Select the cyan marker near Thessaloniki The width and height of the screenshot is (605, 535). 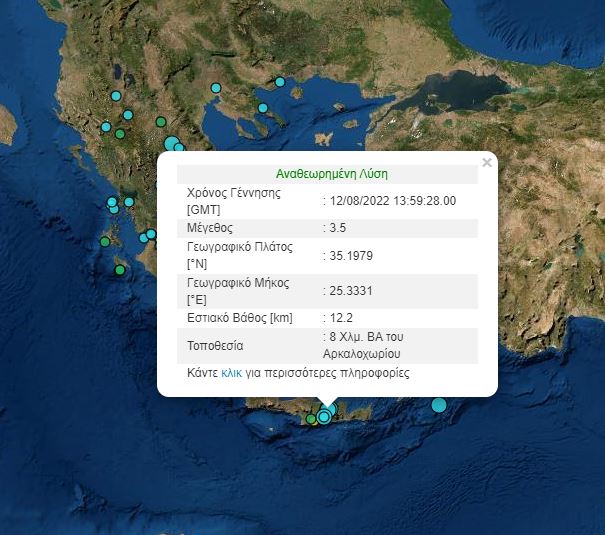pyautogui.click(x=216, y=88)
